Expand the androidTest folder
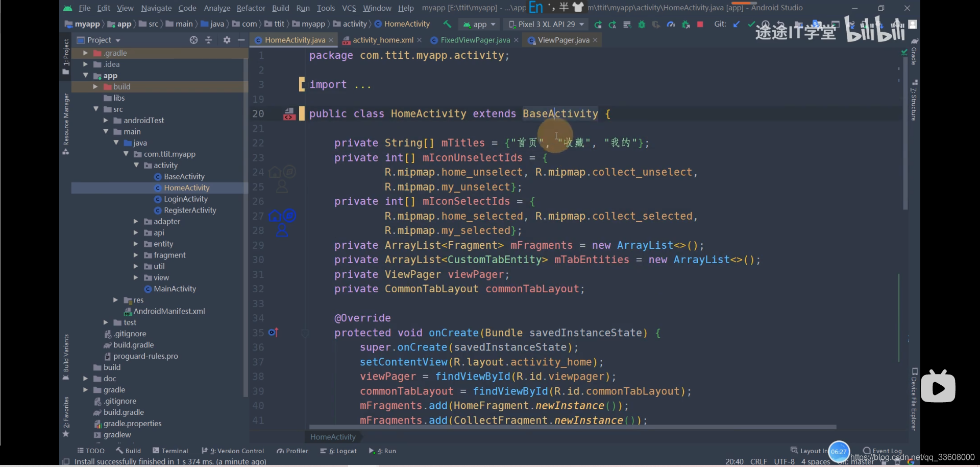The width and height of the screenshot is (980, 467). (106, 121)
